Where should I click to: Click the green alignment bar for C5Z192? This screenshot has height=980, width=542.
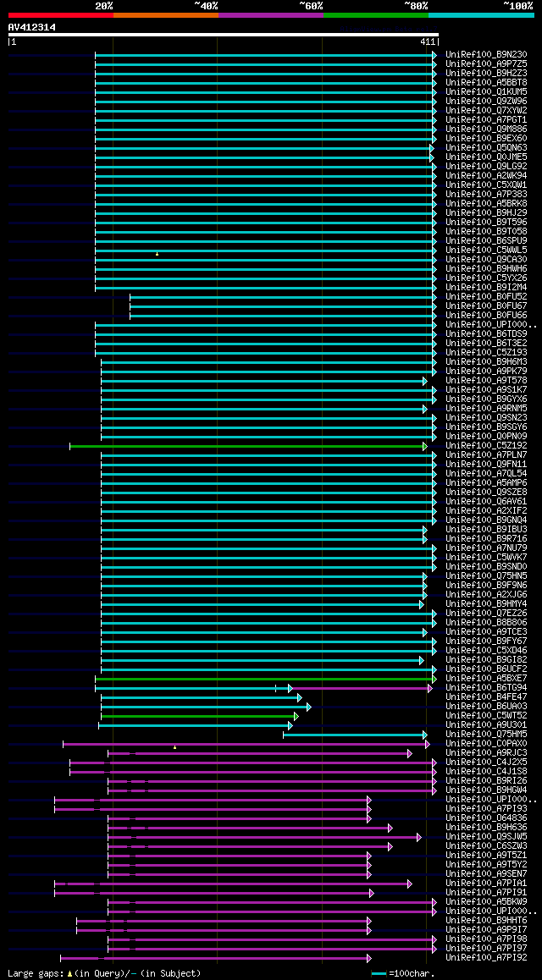pos(247,446)
